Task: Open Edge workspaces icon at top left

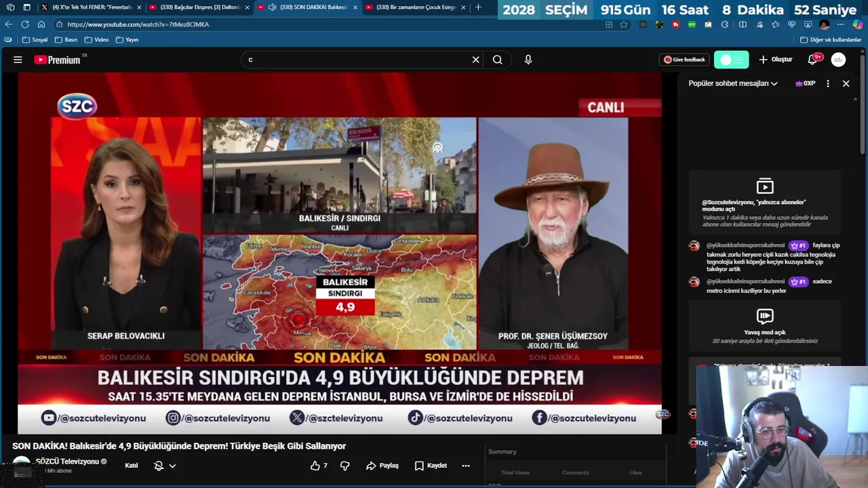Action: click(10, 7)
